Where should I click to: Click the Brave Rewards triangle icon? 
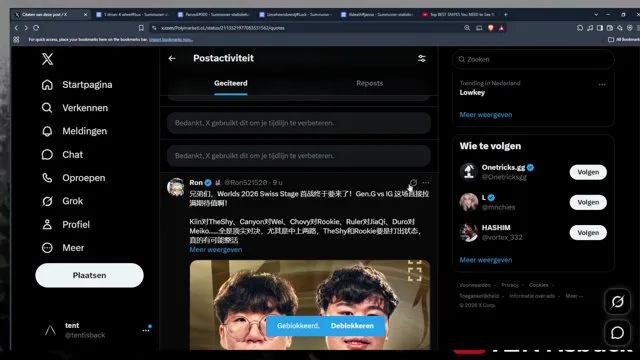point(501,28)
